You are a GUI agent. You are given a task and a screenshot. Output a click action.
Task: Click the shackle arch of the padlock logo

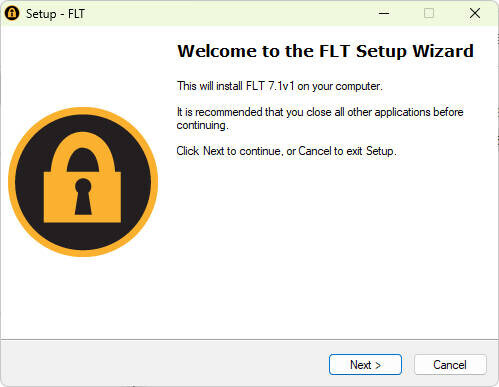click(x=82, y=152)
